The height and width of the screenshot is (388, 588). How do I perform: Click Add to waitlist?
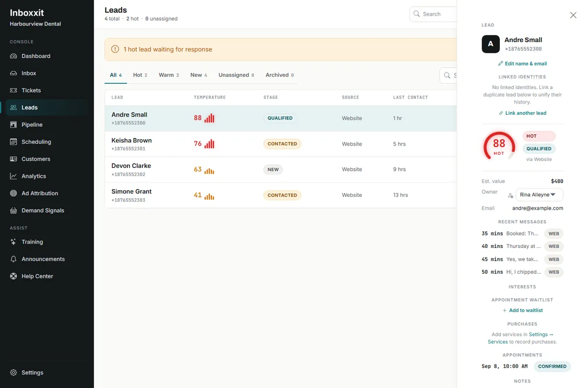coord(522,311)
